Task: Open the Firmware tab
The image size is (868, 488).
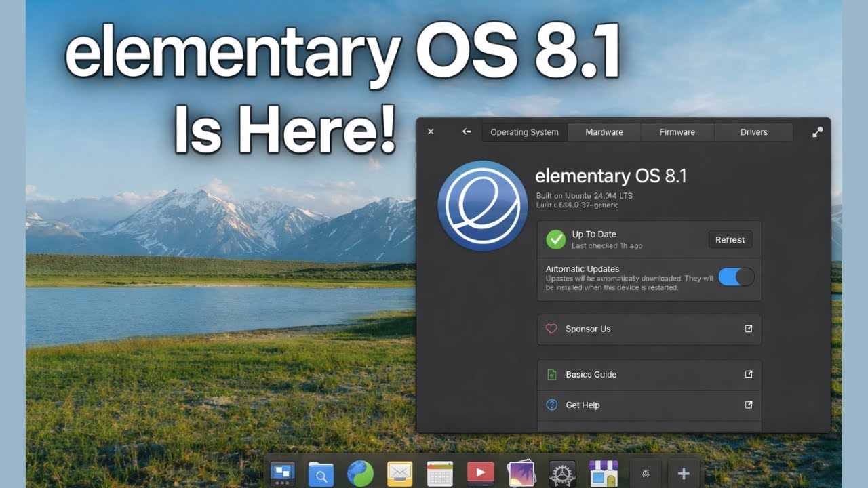Action: (x=677, y=132)
